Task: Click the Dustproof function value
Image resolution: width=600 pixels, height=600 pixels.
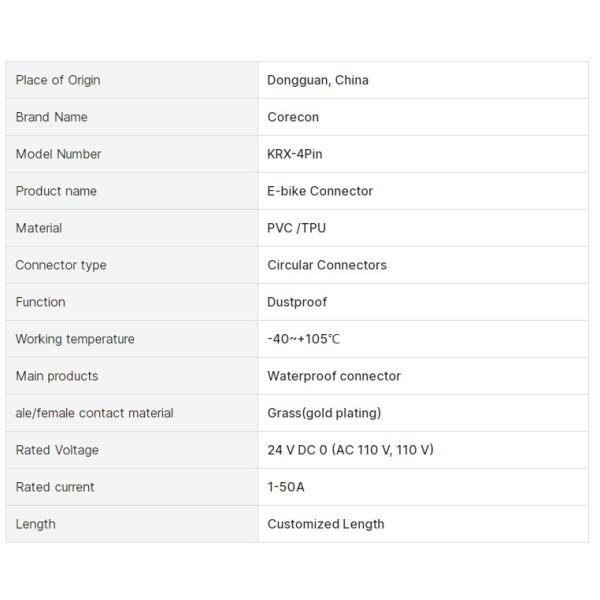Action: click(x=297, y=302)
